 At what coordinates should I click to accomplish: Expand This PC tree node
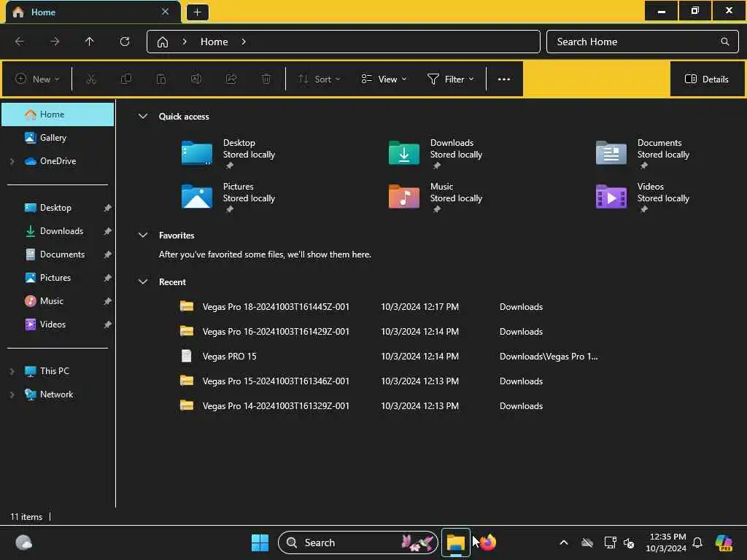point(12,371)
